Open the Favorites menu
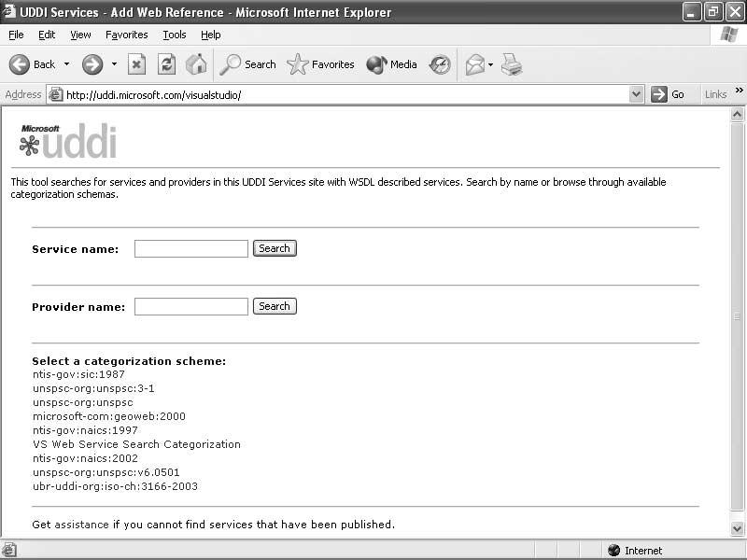 pos(127,35)
